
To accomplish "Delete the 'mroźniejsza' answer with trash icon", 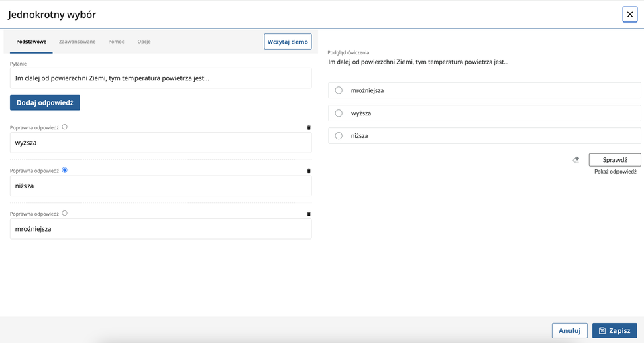I will [309, 214].
